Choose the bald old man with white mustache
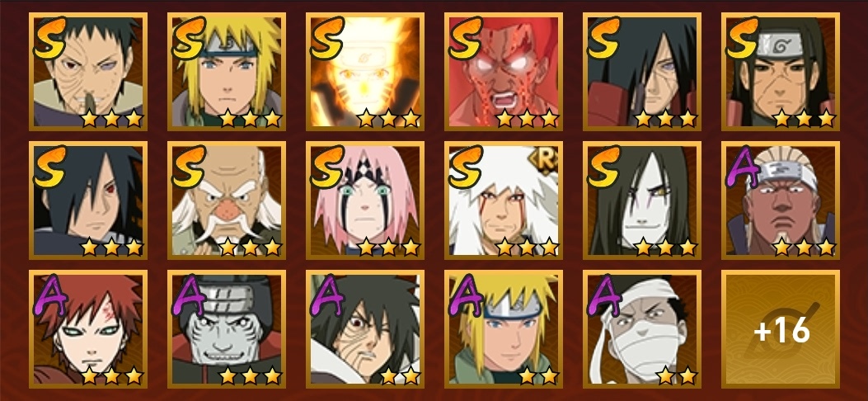Viewport: 868px width, 401px height. point(227,200)
